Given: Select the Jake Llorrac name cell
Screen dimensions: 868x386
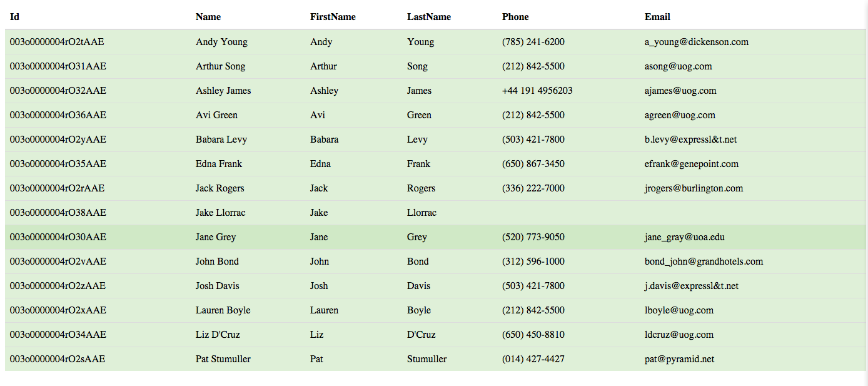Looking at the screenshot, I should (x=221, y=213).
